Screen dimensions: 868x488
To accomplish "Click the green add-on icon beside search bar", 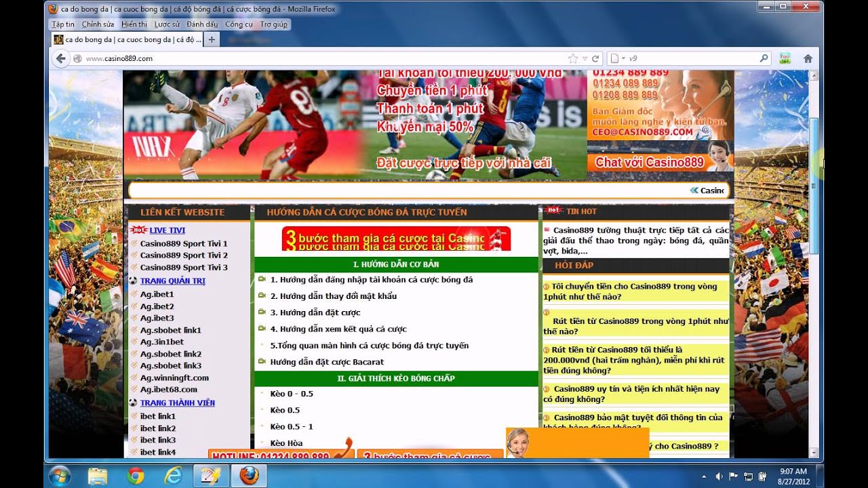I will click(x=785, y=58).
